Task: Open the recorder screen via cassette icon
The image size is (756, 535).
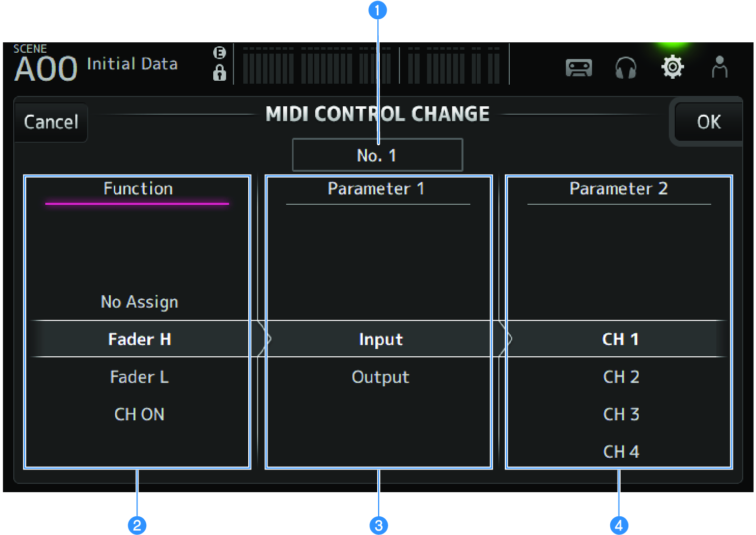Action: (578, 68)
